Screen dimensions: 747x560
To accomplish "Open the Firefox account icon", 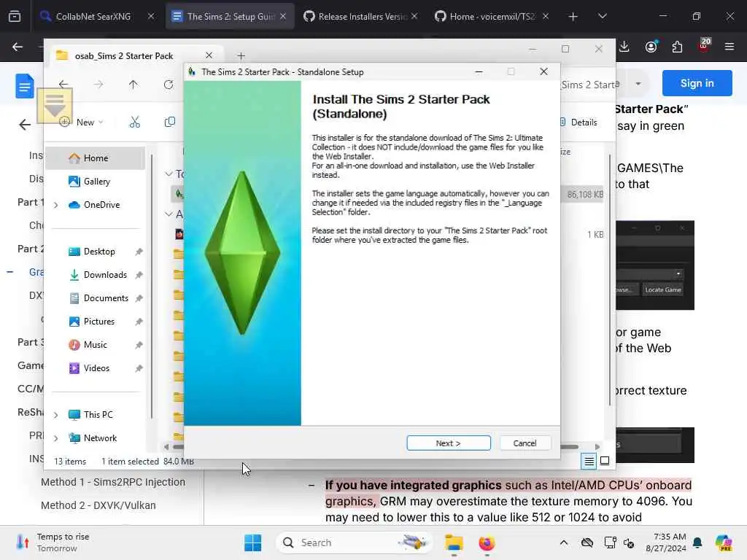I will (651, 47).
